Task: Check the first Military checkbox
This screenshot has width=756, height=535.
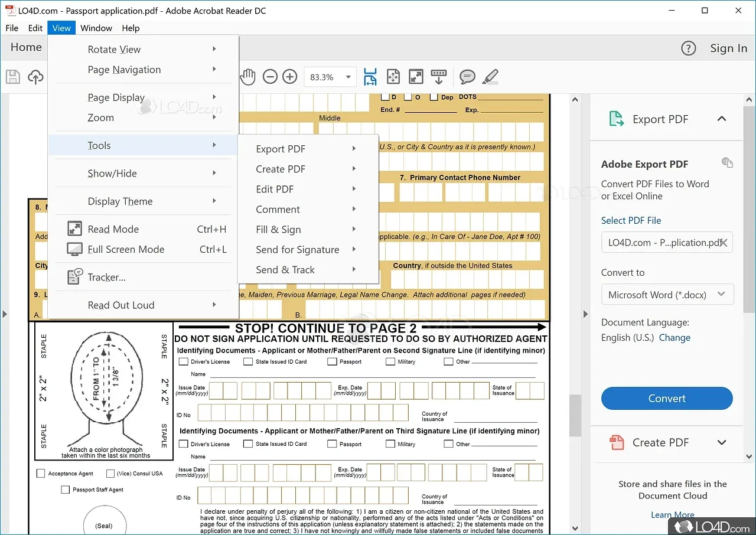Action: click(x=390, y=361)
